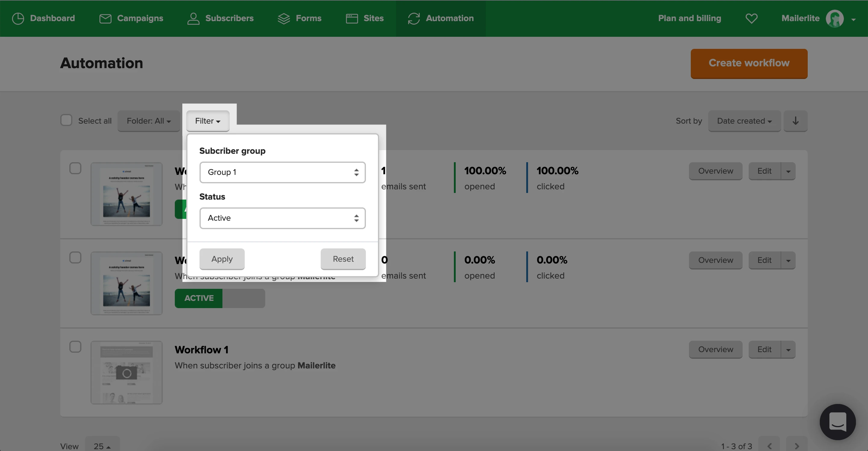868x451 pixels.
Task: Open Forms menu item
Action: tap(299, 18)
